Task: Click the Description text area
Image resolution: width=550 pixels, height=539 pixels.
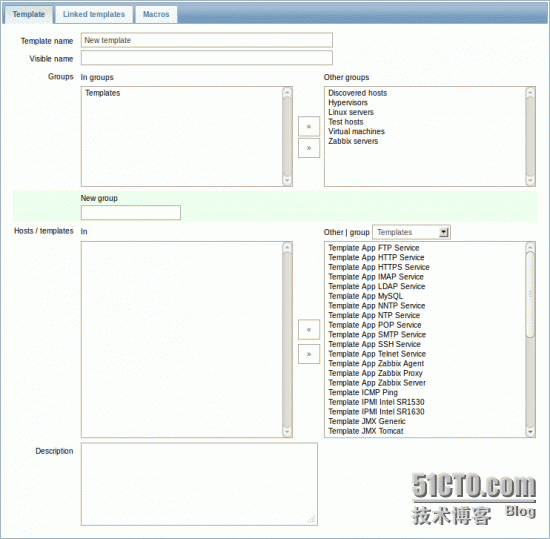Action: coord(199,484)
